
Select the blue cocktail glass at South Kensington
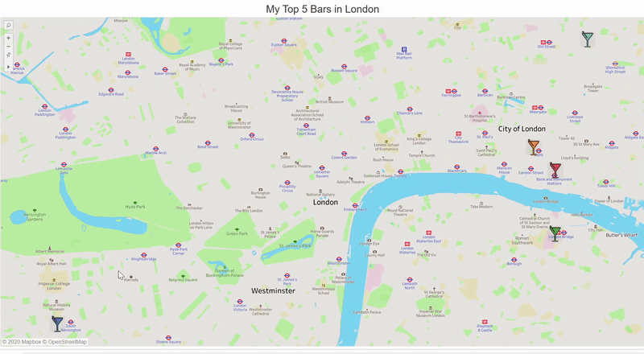[x=57, y=323]
